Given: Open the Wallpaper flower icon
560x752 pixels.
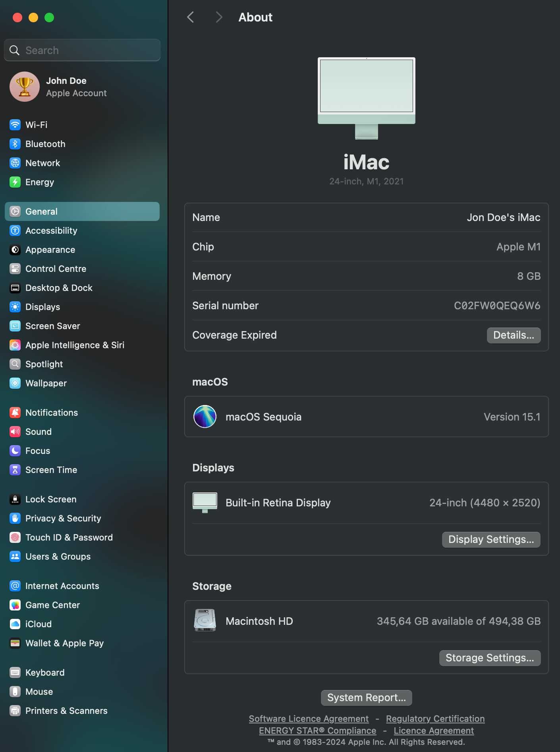Looking at the screenshot, I should click(15, 383).
